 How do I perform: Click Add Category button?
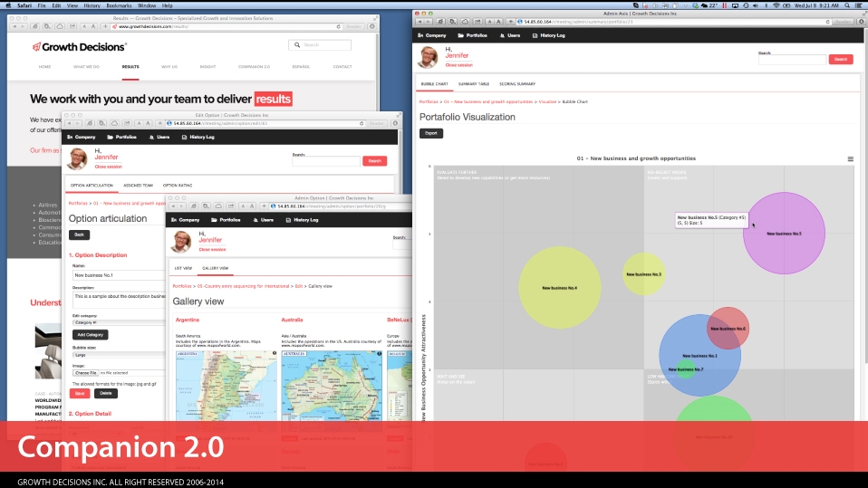(x=91, y=335)
